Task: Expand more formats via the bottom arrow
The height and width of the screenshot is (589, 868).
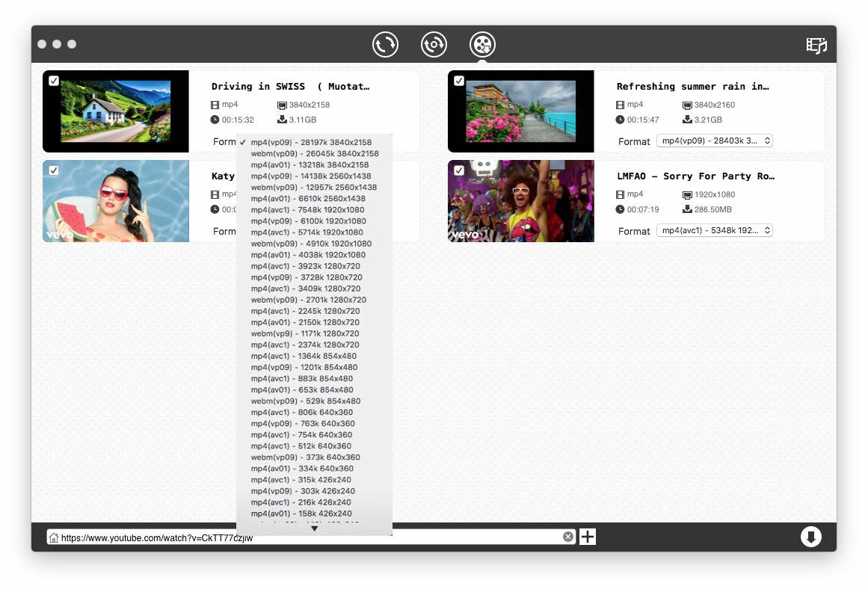Action: point(315,528)
